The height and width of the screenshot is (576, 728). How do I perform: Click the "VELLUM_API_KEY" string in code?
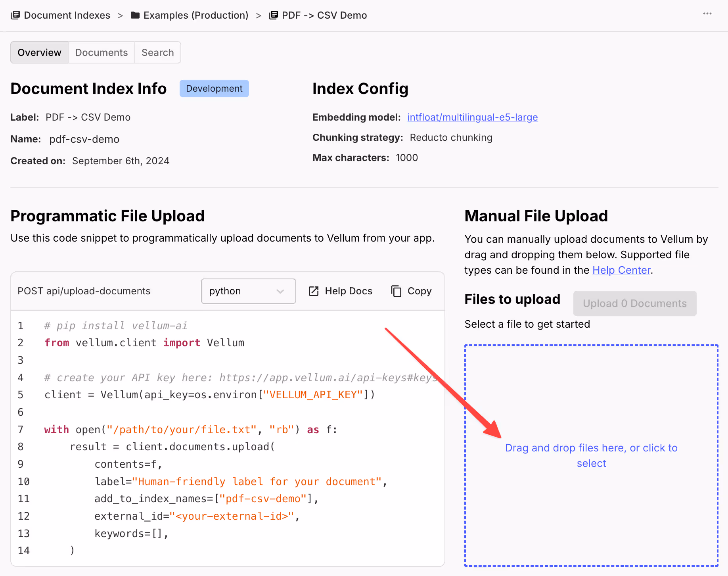[x=313, y=395]
